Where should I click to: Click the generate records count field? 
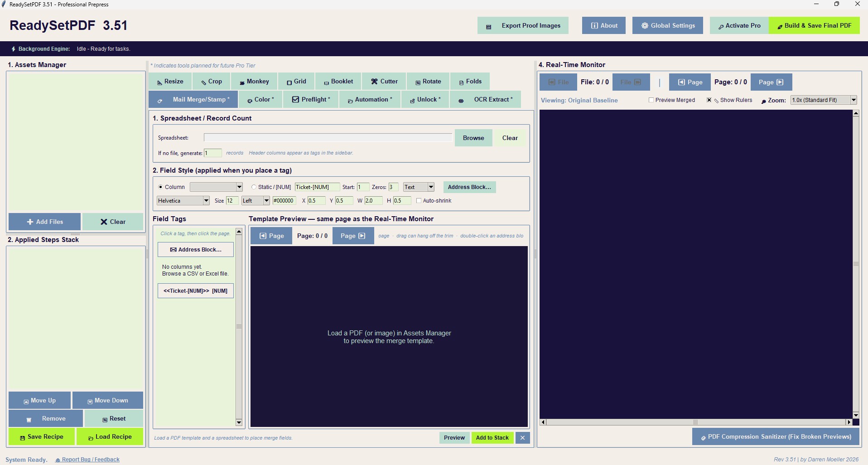tap(213, 153)
